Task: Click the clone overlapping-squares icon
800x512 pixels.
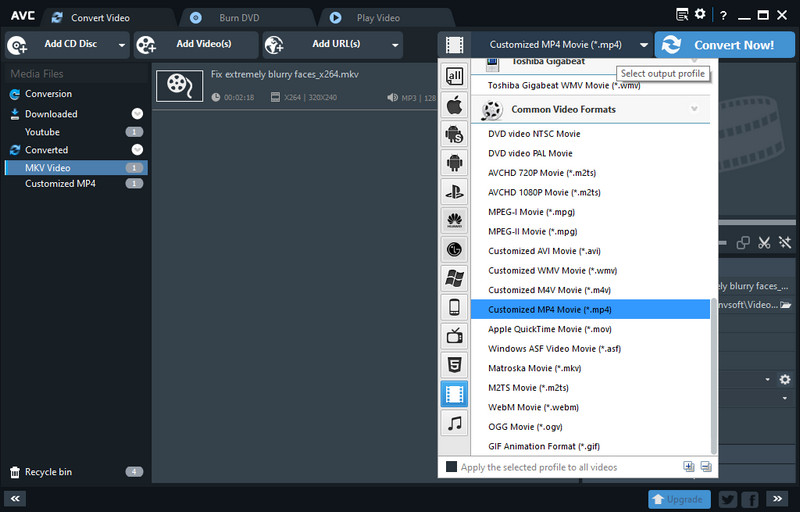Action: (743, 243)
